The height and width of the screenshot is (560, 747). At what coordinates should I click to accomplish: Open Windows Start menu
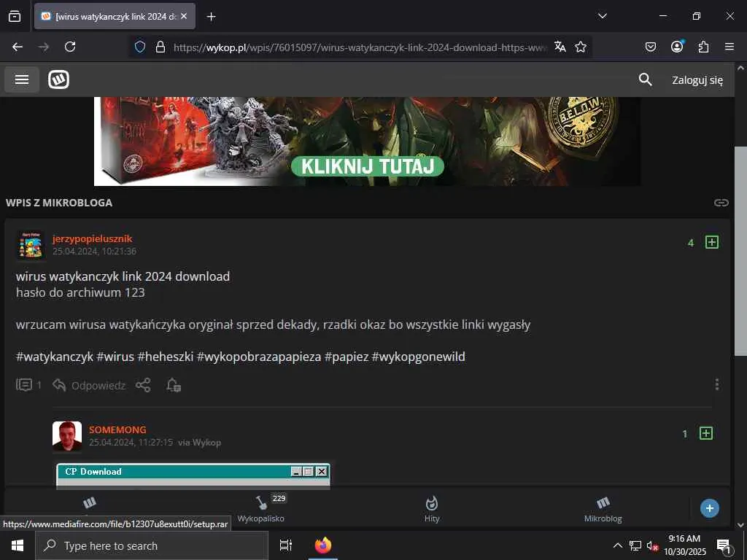tap(18, 545)
